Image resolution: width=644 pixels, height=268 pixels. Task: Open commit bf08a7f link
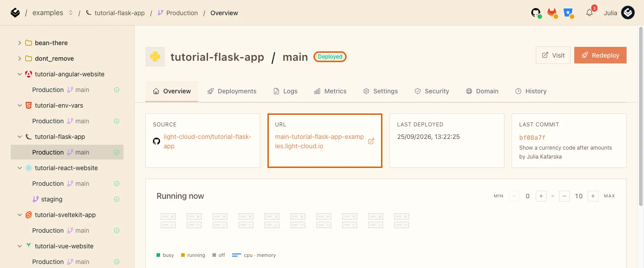coord(532,138)
